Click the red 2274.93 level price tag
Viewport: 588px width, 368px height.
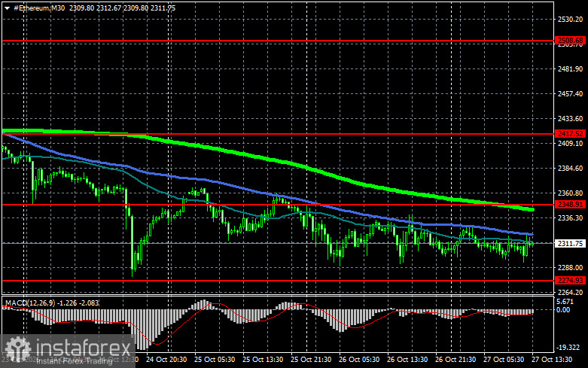571,280
